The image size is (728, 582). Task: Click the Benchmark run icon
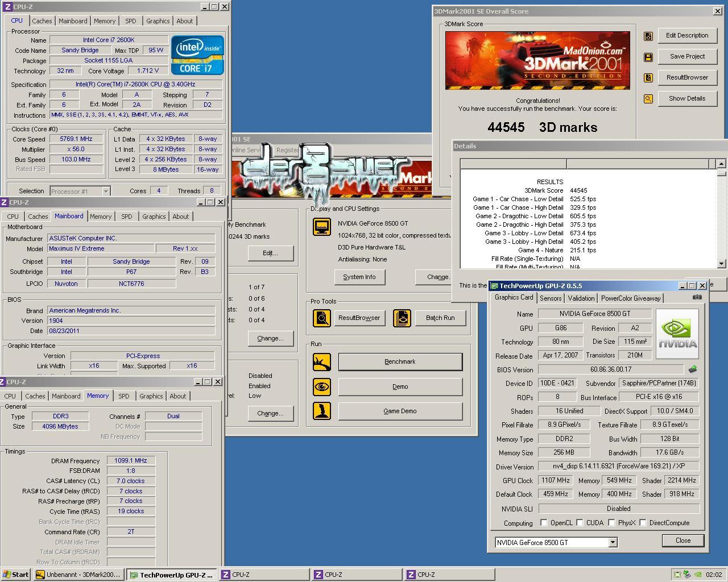pyautogui.click(x=322, y=361)
